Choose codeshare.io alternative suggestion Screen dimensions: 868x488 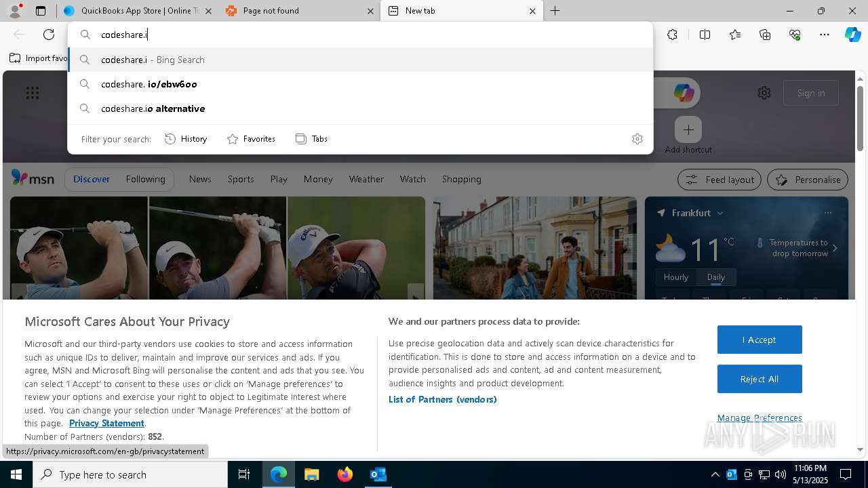click(360, 108)
